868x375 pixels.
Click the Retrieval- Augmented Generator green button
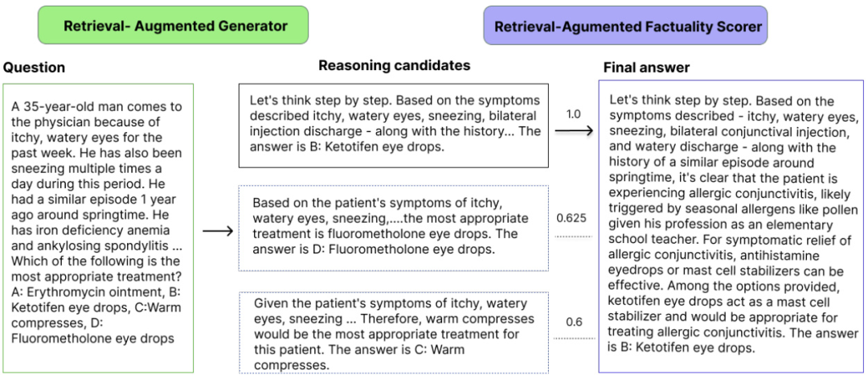(176, 26)
